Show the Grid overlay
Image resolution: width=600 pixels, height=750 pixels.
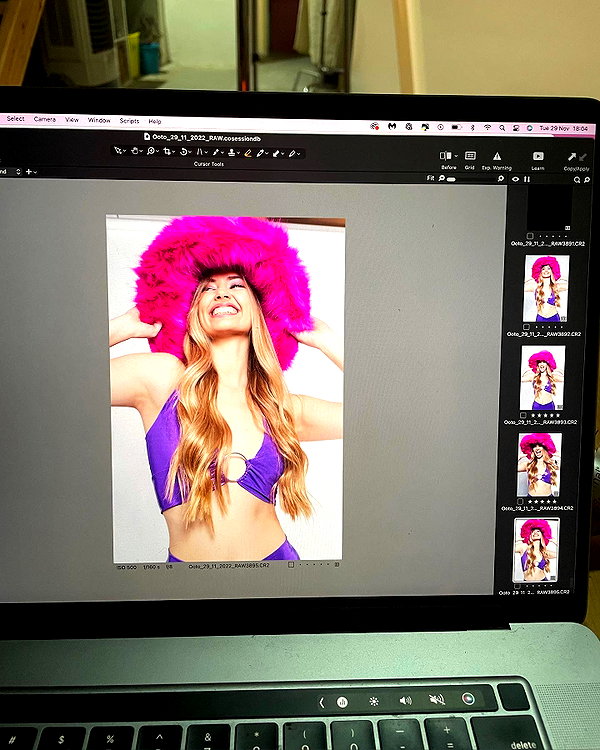coord(470,155)
